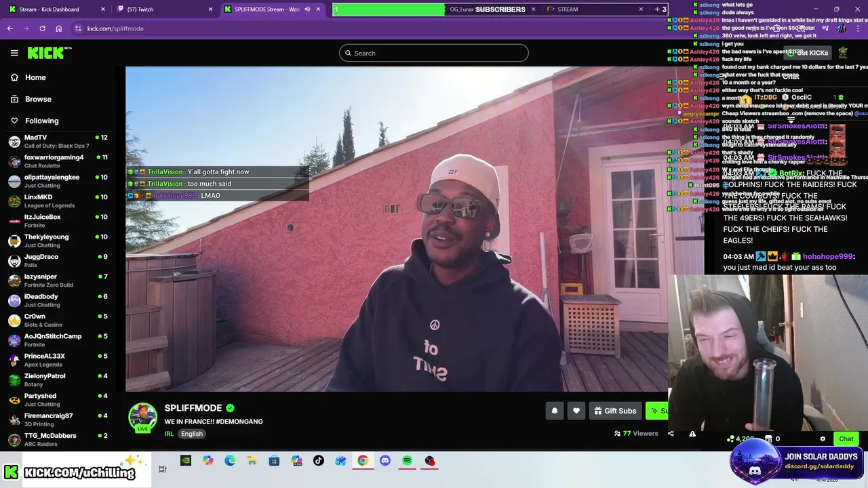
Task: Click the Kick logo in the header
Action: [x=50, y=53]
